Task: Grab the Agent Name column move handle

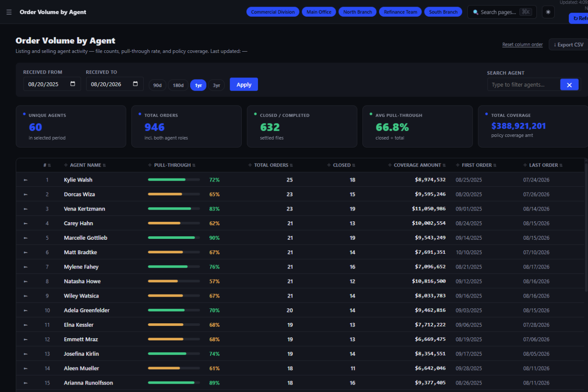Action: tap(66, 165)
